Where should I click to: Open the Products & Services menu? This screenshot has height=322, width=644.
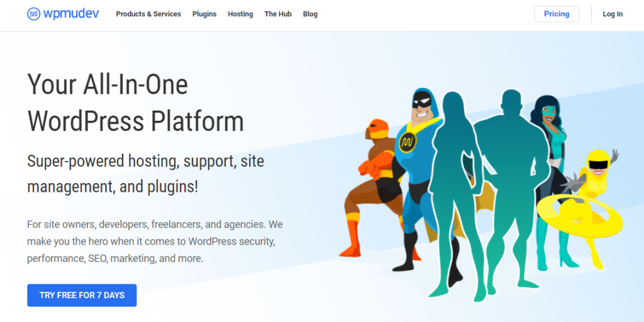[x=148, y=14]
